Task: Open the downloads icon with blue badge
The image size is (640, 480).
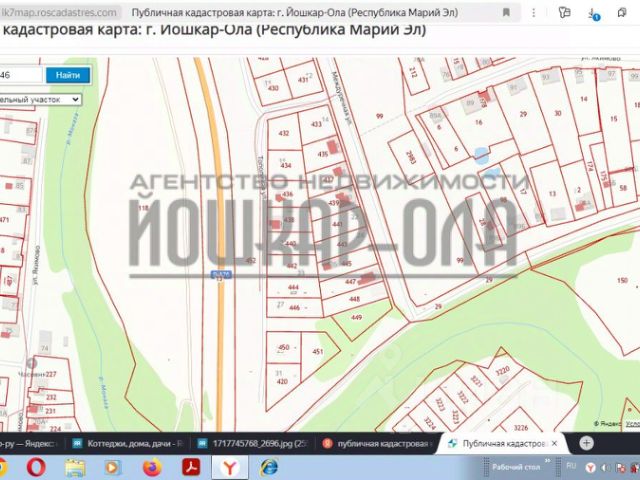Action: (x=593, y=13)
